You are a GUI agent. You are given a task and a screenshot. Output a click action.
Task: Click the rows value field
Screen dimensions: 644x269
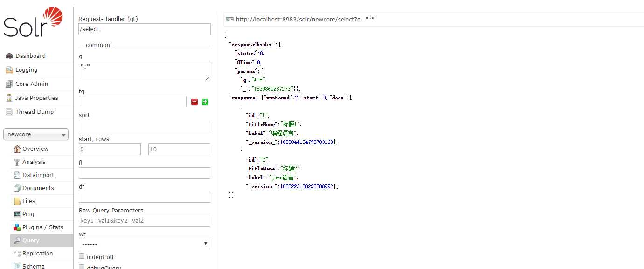point(179,149)
